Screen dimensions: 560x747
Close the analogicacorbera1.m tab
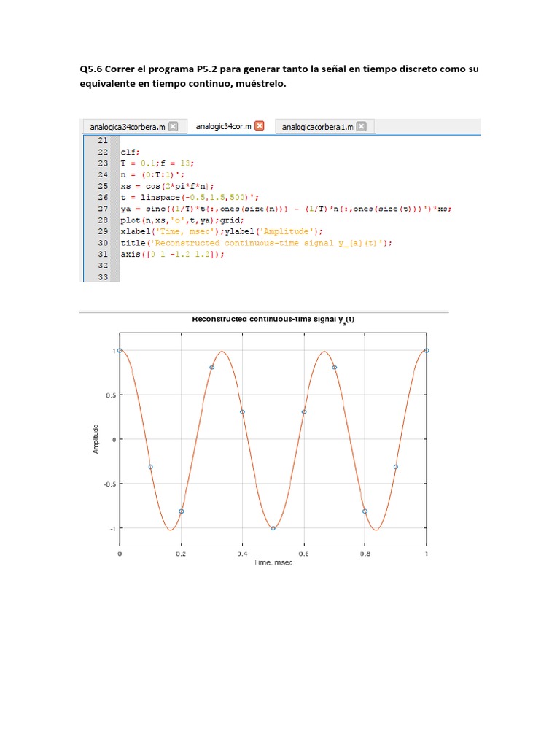(x=362, y=127)
